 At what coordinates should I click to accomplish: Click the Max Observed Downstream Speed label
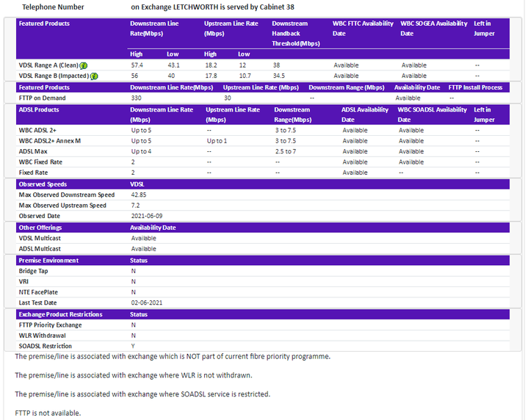coord(67,195)
